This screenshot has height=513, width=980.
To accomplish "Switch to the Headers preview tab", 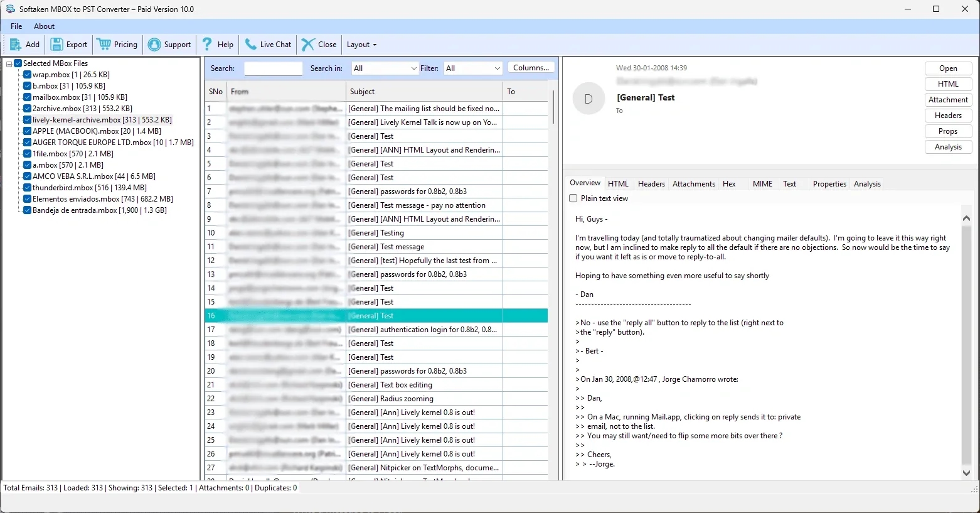I will pyautogui.click(x=651, y=184).
